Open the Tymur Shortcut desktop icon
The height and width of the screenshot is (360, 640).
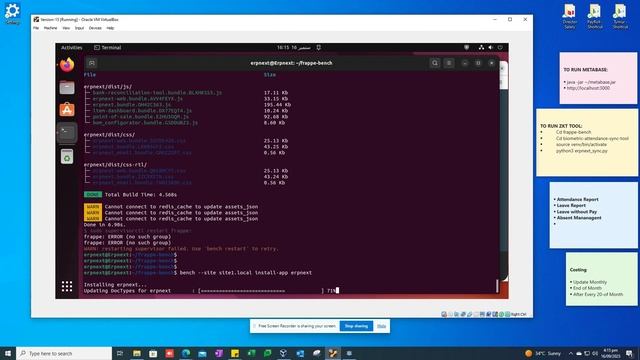point(620,16)
